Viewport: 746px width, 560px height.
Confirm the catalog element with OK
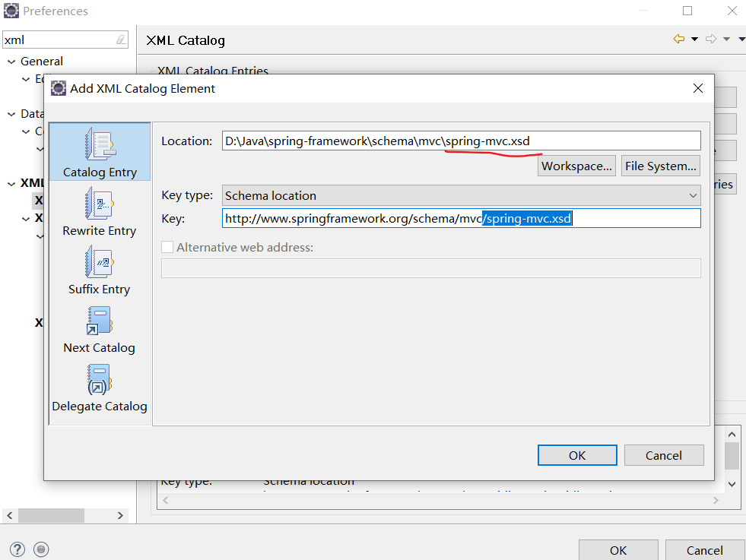pos(577,455)
